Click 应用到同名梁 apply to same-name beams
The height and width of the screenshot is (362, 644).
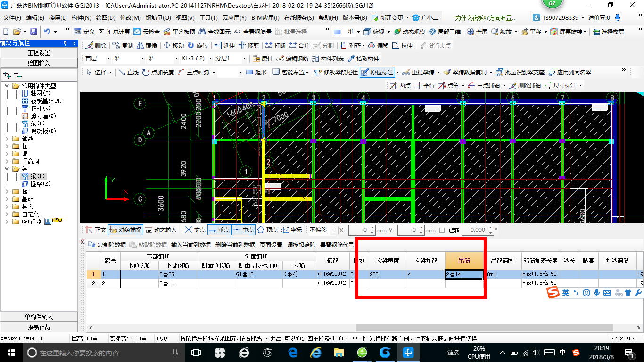[x=570, y=73]
